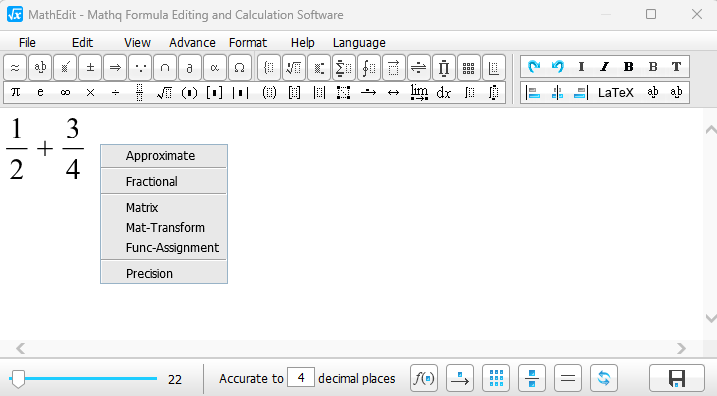The image size is (717, 396).
Task: Insert a parentheses bracket template
Action: point(189,93)
